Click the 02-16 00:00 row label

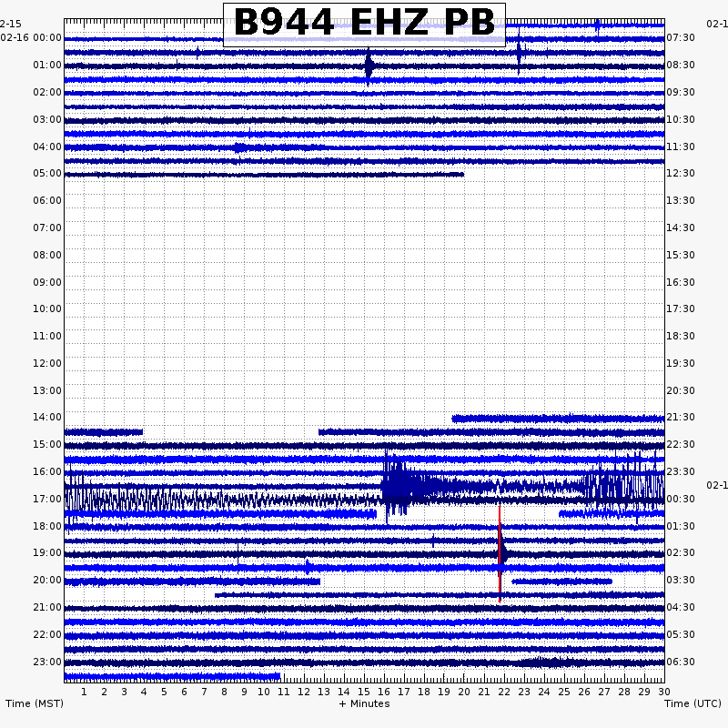31,37
